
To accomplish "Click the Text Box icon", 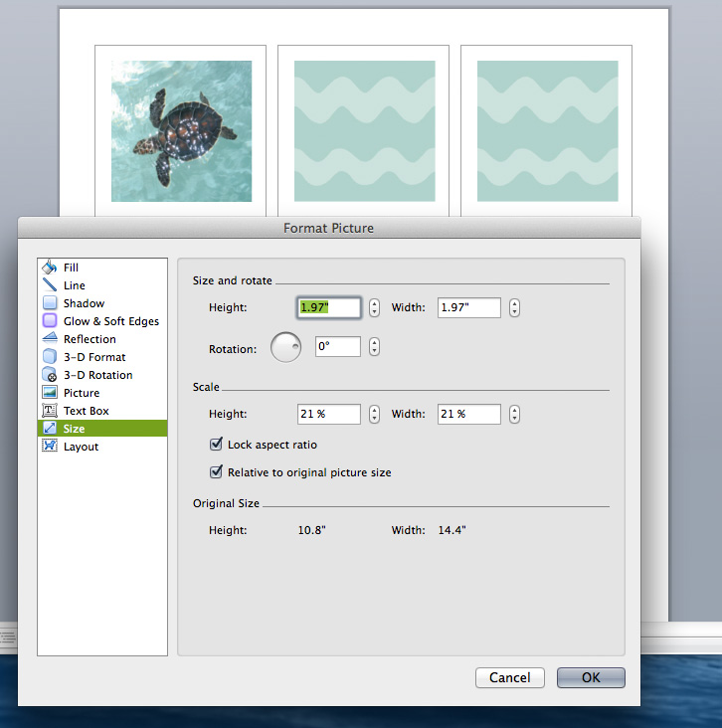I will [49, 411].
